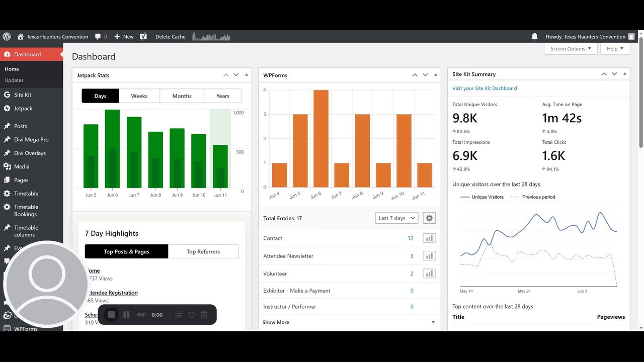This screenshot has width=644, height=362.
Task: Restart the recording with circular arrow icon
Action: [191, 315]
